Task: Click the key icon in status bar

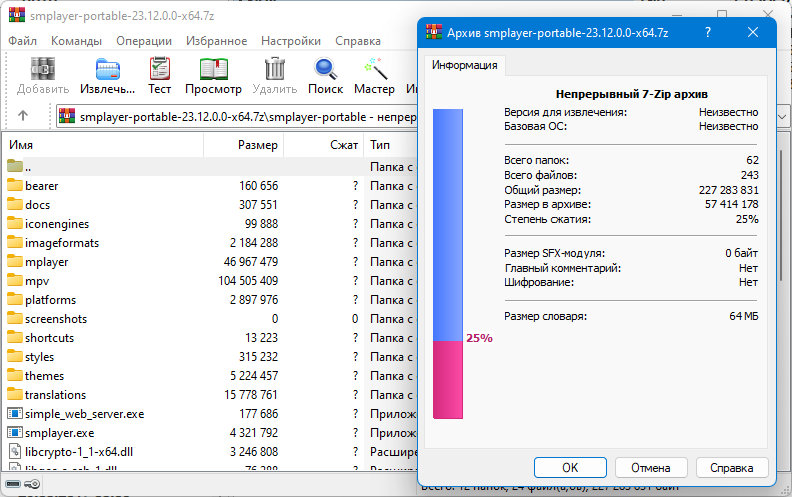Action: coord(32,484)
